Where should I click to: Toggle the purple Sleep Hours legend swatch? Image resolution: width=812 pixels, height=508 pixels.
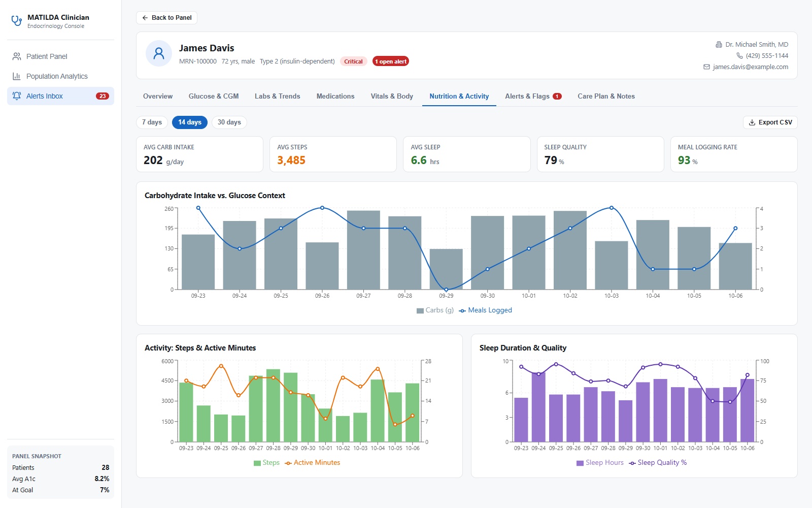[580, 463]
